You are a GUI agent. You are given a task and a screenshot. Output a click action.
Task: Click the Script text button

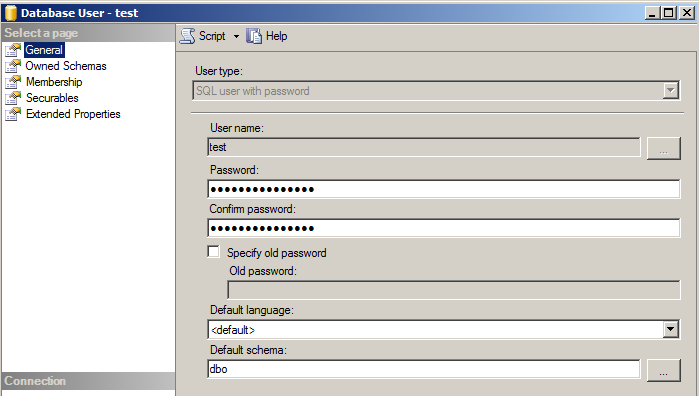tap(212, 36)
